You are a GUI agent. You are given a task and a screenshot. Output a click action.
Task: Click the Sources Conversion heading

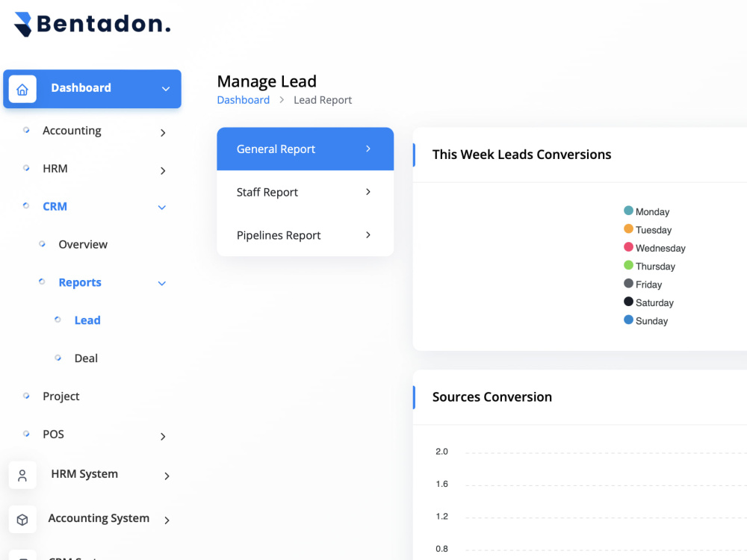[492, 396]
